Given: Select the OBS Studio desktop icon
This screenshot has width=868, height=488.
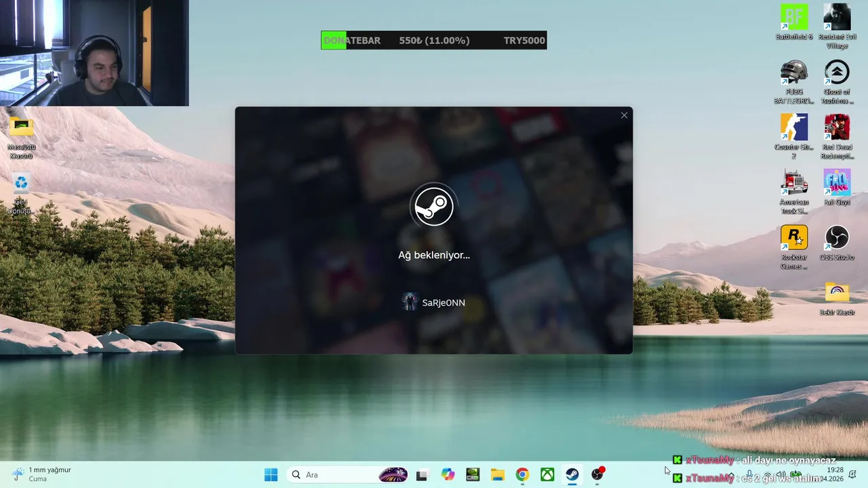Looking at the screenshot, I should (x=837, y=243).
